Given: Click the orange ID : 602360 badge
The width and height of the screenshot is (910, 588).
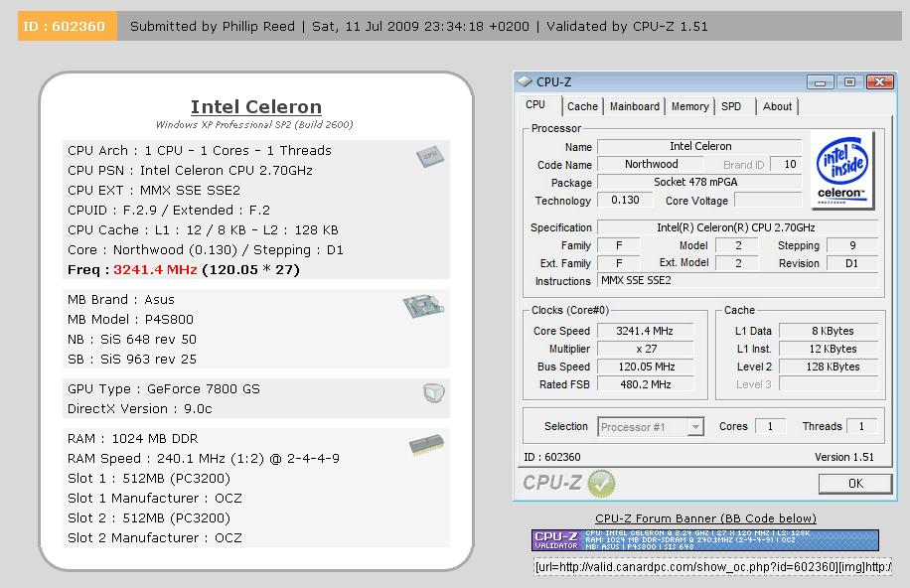Looking at the screenshot, I should (x=67, y=26).
